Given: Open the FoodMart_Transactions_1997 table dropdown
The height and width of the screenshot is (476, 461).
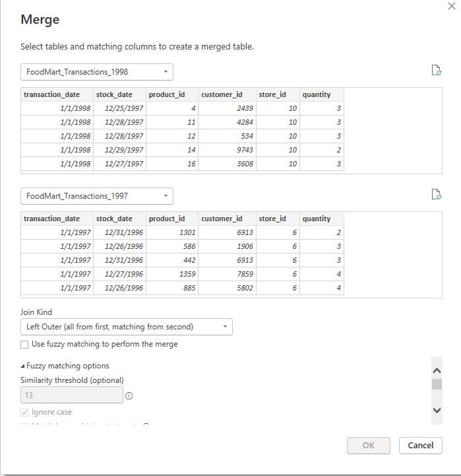Looking at the screenshot, I should click(97, 196).
